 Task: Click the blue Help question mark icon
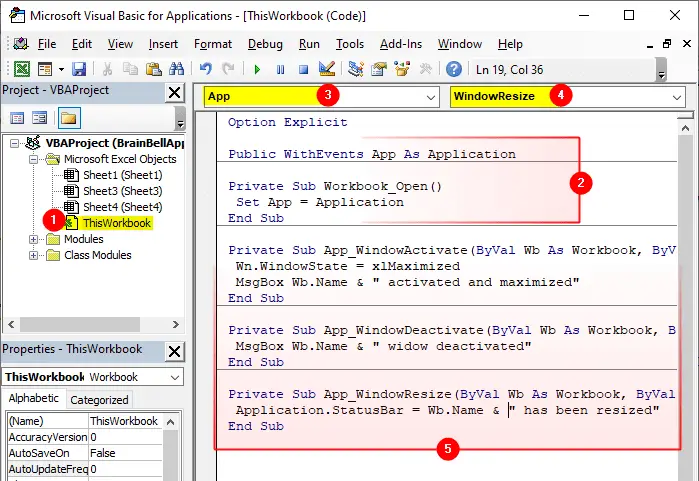(454, 69)
